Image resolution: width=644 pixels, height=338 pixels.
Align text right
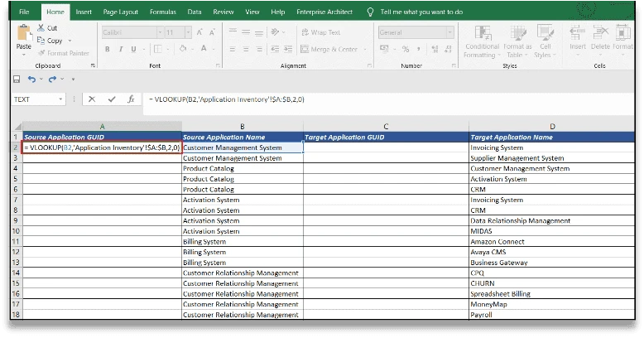click(259, 50)
